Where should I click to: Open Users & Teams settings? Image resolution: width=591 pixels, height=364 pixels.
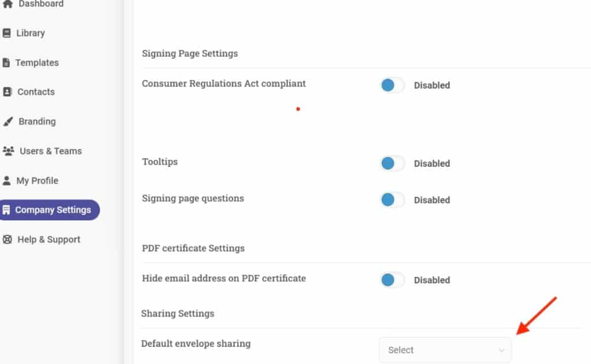51,151
